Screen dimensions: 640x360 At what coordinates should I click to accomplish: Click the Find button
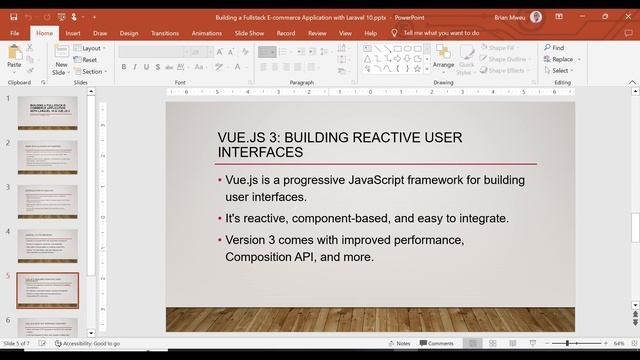coord(554,48)
